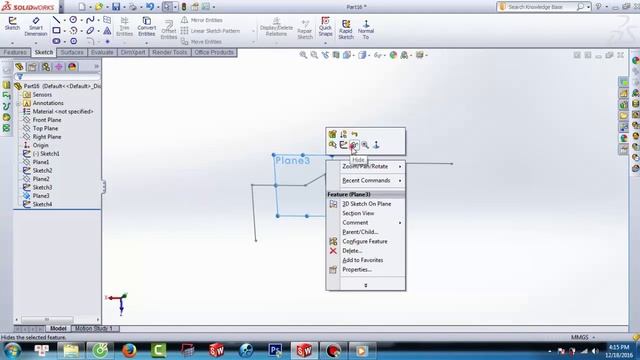The height and width of the screenshot is (360, 640).
Task: Click the Save icon in quick toolbar
Action: click(x=116, y=7)
